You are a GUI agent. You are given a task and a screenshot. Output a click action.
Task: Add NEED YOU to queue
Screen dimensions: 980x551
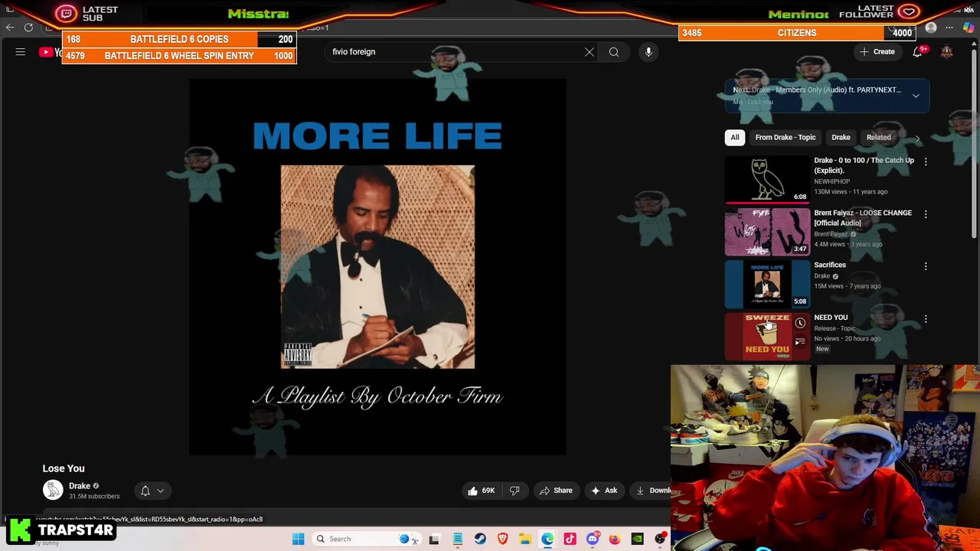800,342
